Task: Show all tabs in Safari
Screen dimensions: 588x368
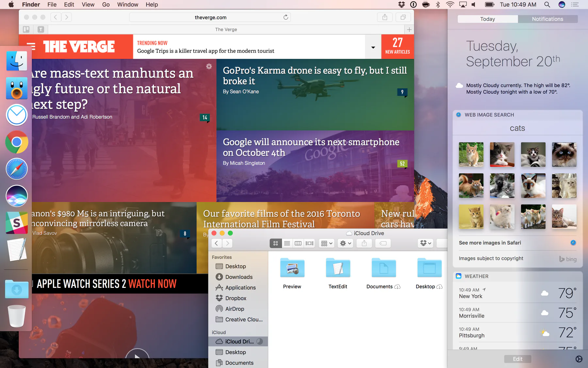Action: pyautogui.click(x=403, y=17)
